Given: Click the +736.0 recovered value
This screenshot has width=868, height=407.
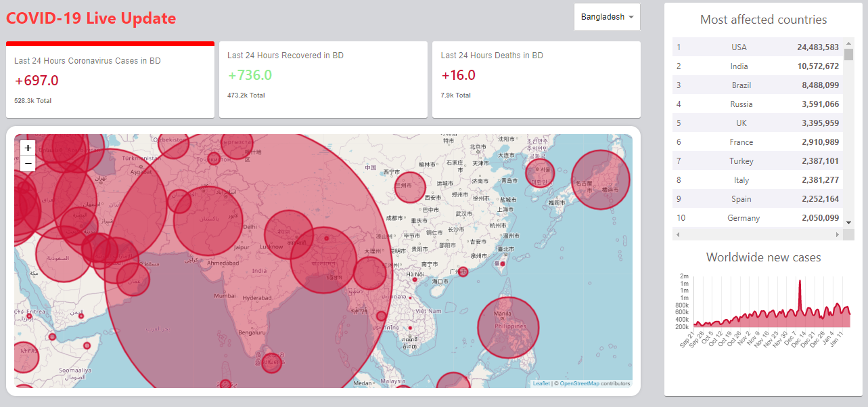Looking at the screenshot, I should tap(250, 75).
